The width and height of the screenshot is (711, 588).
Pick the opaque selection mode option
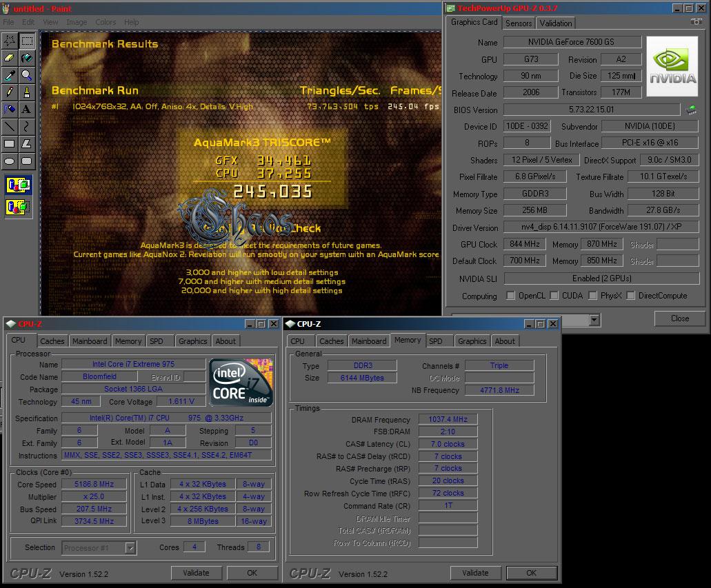(x=19, y=185)
